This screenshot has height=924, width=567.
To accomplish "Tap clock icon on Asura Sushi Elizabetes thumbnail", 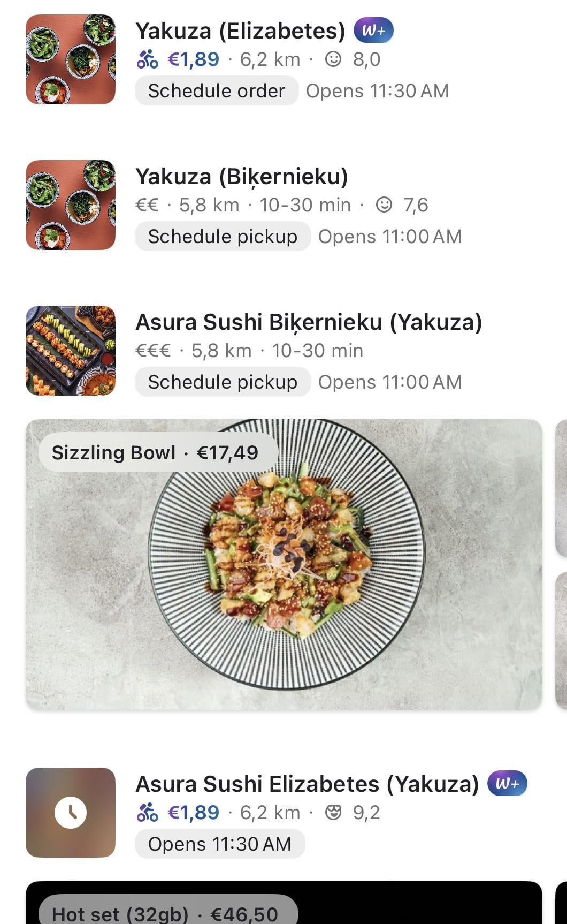I will [x=71, y=812].
